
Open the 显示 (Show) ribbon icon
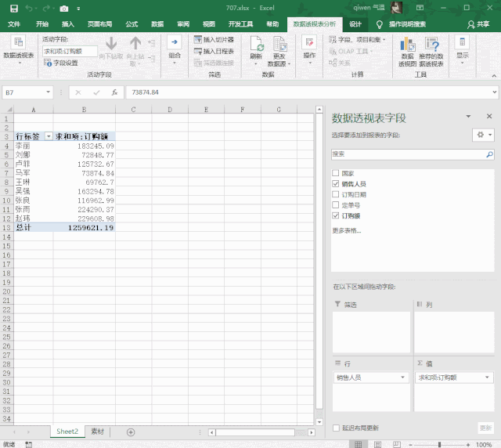462,42
